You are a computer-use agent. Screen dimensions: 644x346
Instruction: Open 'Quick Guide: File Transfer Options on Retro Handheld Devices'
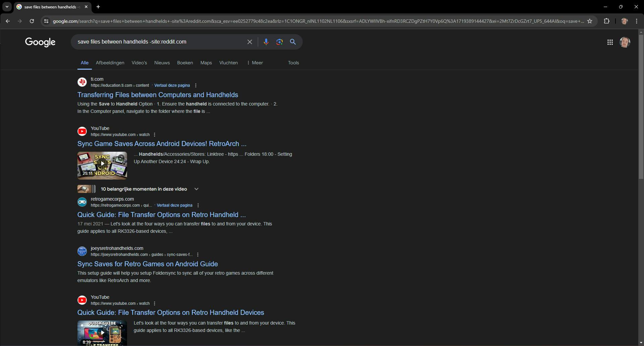[x=171, y=313]
